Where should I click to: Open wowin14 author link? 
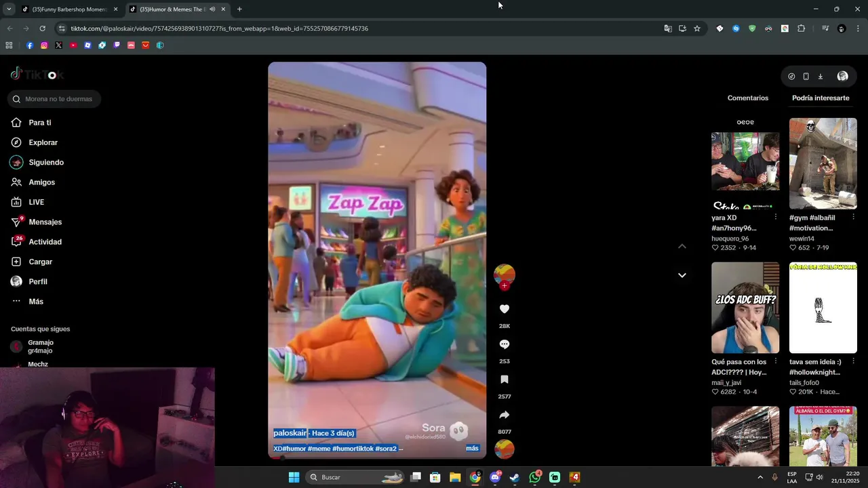[802, 239]
